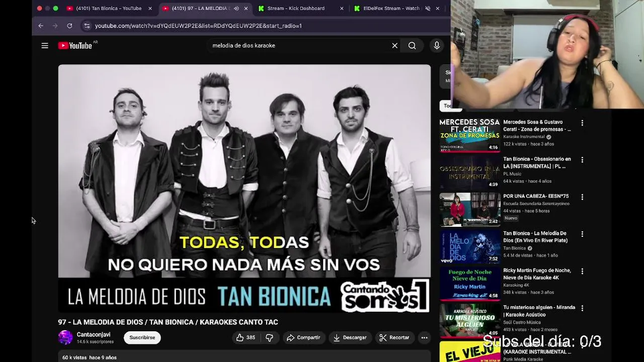The height and width of the screenshot is (362, 644).
Task: Click channel name PL Music
Action: 512,174
